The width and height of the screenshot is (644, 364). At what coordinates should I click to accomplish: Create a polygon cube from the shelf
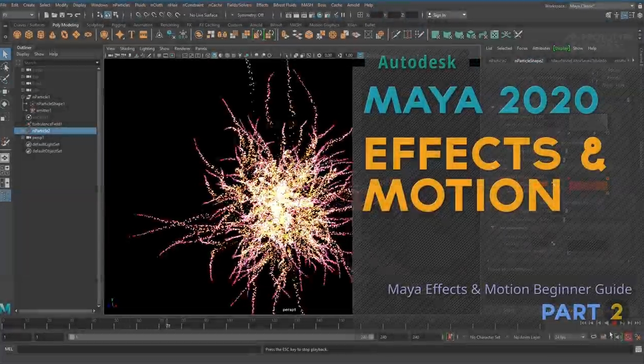point(29,34)
